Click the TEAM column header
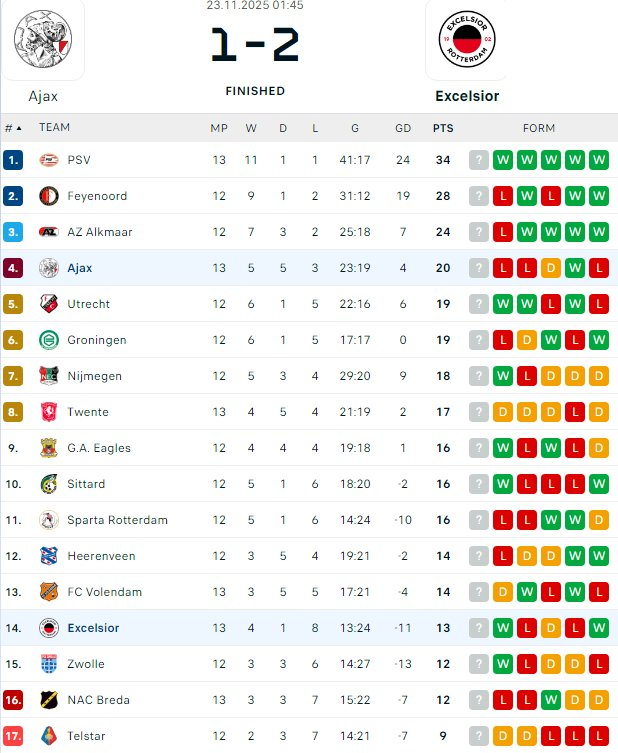This screenshot has height=753, width=618. 54,128
